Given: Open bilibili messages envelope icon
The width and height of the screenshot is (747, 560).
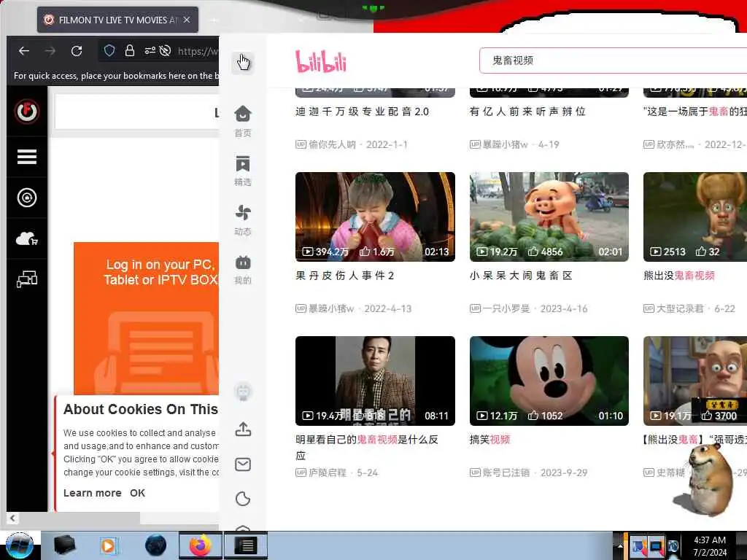Looking at the screenshot, I should (x=243, y=464).
